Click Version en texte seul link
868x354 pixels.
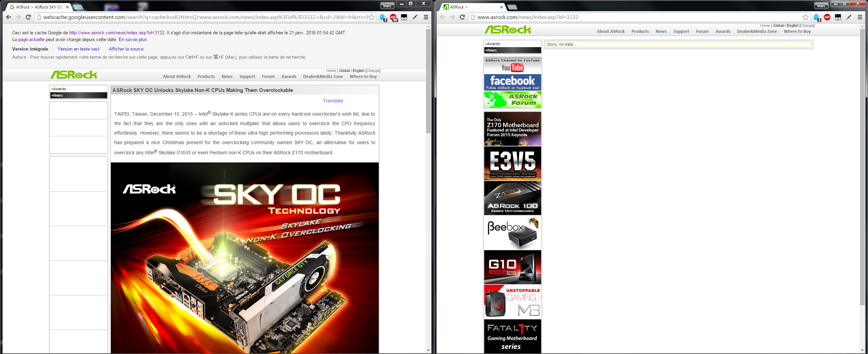point(78,49)
